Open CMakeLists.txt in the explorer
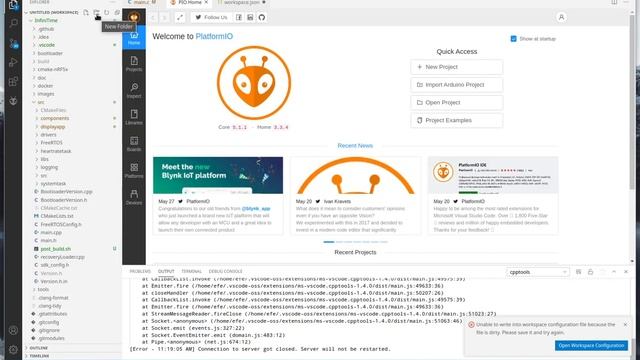 coord(57,216)
